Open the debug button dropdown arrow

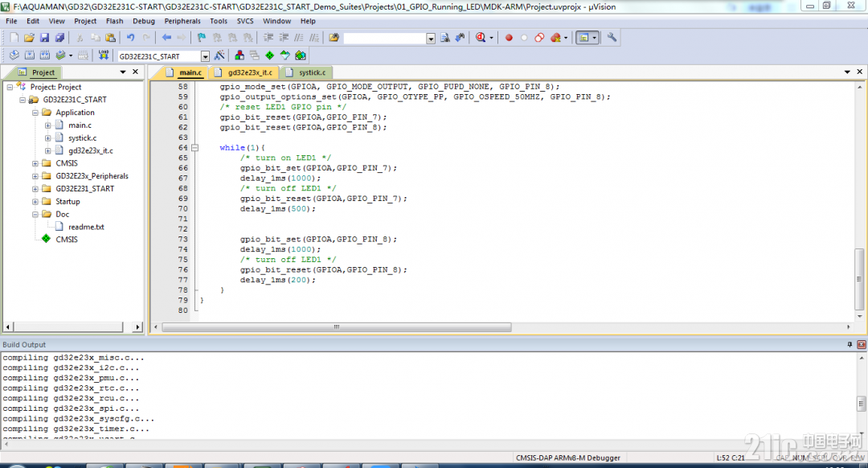[x=492, y=38]
